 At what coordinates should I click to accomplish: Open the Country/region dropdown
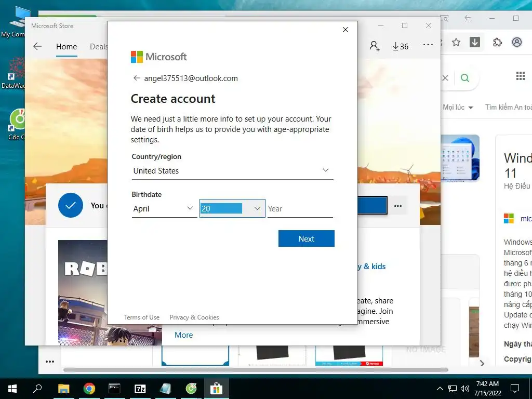(232, 170)
